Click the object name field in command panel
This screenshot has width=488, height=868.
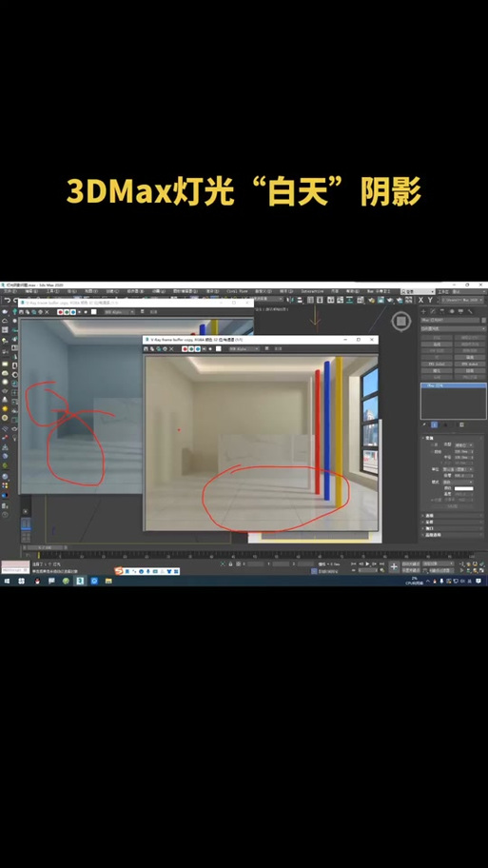tap(450, 320)
